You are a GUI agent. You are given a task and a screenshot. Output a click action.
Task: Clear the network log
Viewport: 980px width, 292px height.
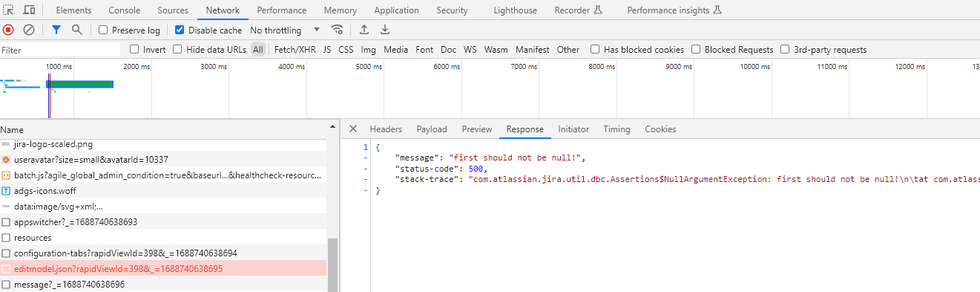coord(29,30)
